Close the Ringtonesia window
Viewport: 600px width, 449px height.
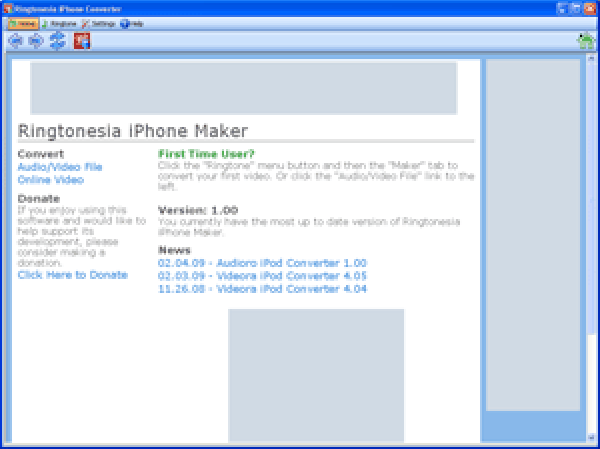590,8
